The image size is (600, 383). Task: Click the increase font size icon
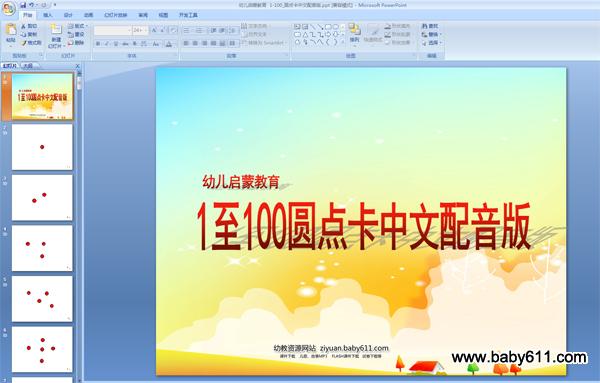(x=154, y=30)
